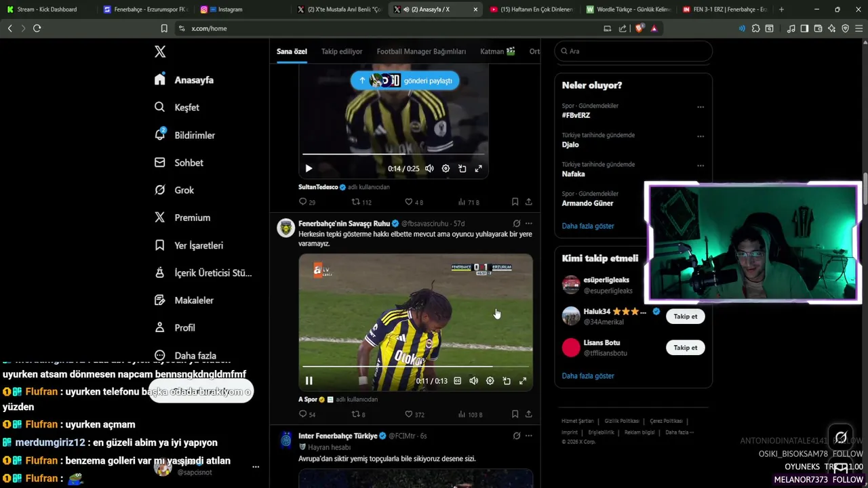This screenshot has height=488, width=868.
Task: Reload the page
Action: (37, 28)
